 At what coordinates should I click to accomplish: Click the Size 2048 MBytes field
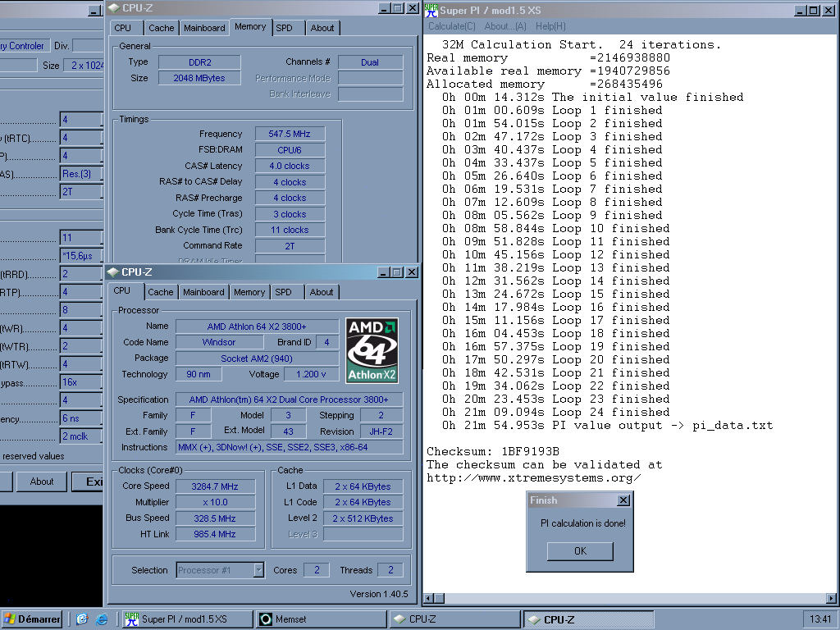click(199, 78)
